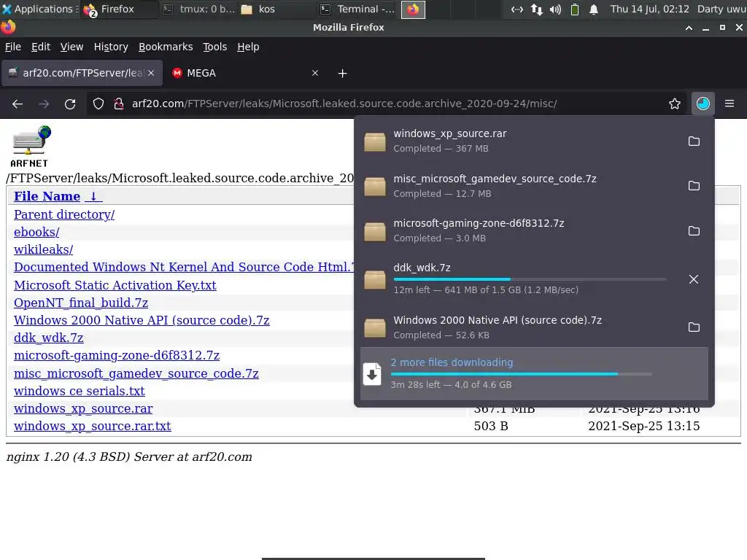Open Documented Windows Nt Kernel link
The width and height of the screenshot is (747, 560).
click(184, 267)
